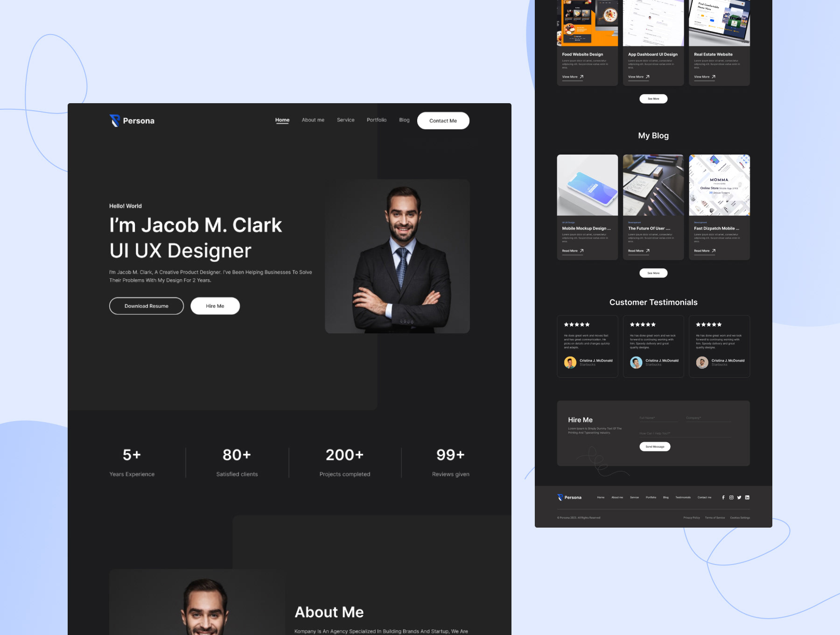The image size is (840, 635).
Task: Open Home in the top navigation
Action: (x=282, y=120)
